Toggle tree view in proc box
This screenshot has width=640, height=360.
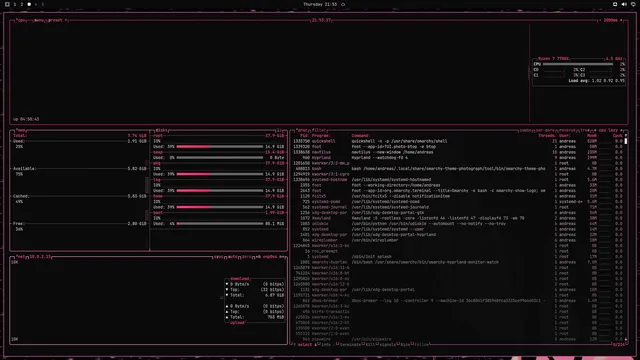click(584, 130)
